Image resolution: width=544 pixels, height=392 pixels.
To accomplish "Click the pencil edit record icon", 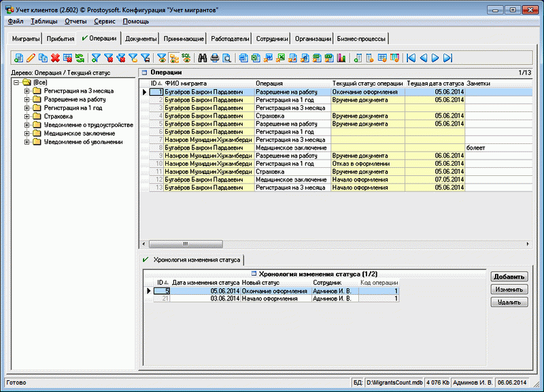I will tap(31, 58).
